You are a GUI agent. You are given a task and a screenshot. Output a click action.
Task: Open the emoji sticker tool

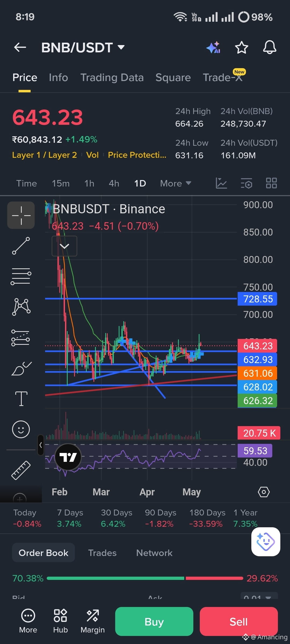click(x=21, y=429)
